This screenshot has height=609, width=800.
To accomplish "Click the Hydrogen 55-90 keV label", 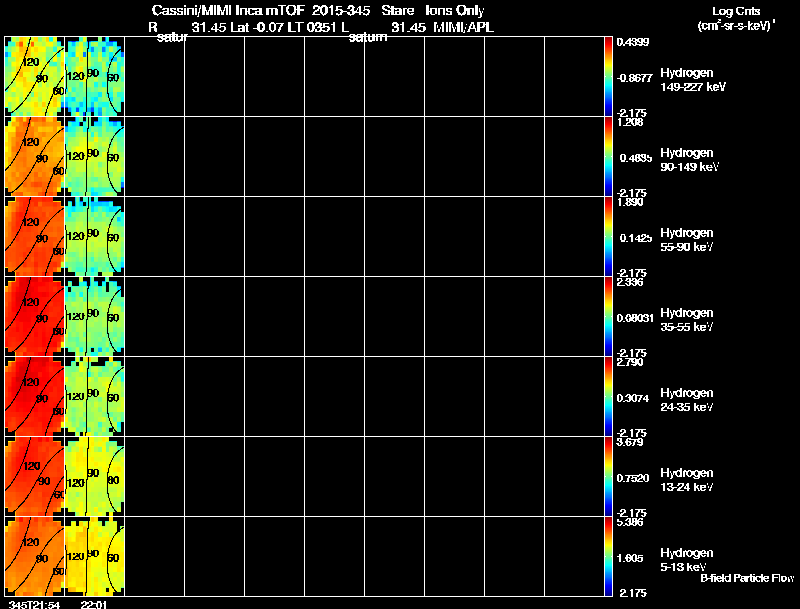I will [x=687, y=240].
